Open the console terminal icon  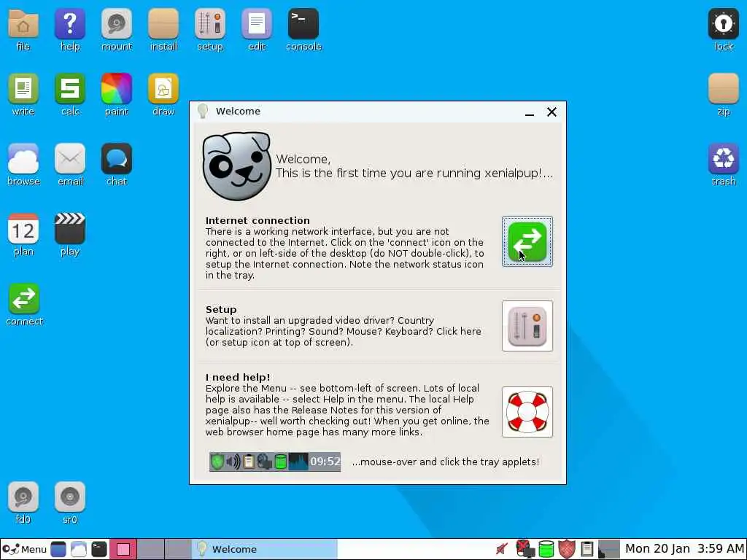point(303,24)
